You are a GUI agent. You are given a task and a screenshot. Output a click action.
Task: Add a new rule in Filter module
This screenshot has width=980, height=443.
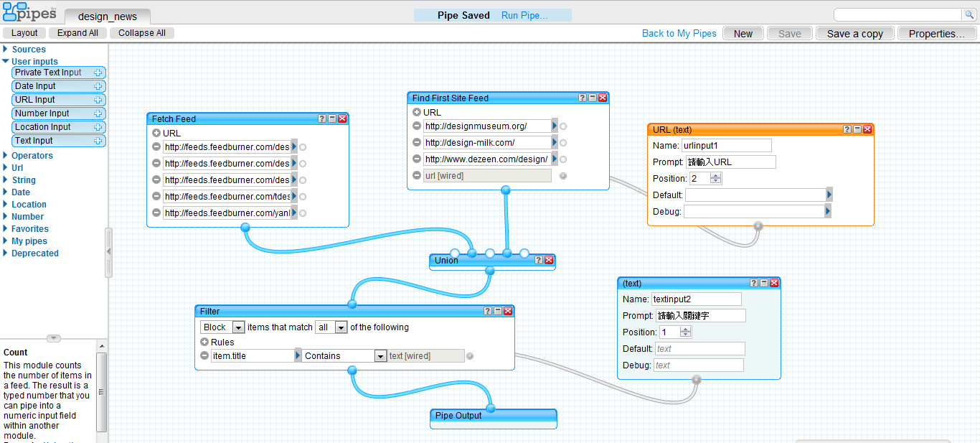click(x=204, y=342)
